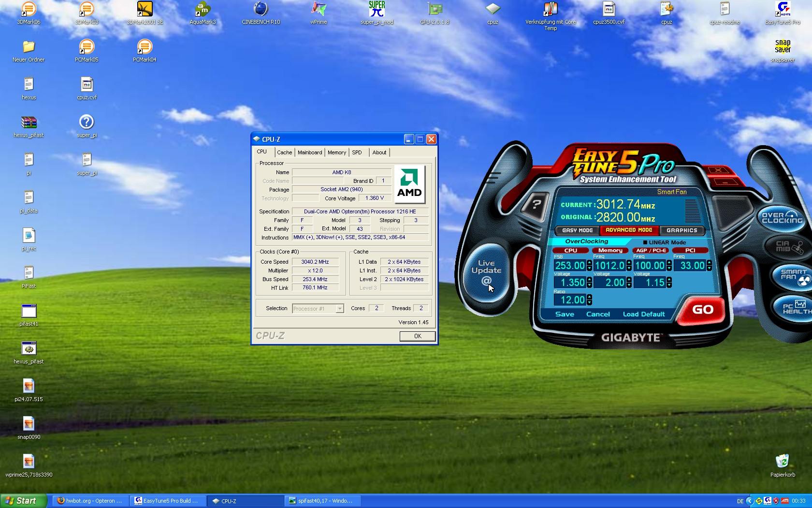This screenshot has width=812, height=508.
Task: Open wprime25,718s3390 image file
Action: (29, 466)
